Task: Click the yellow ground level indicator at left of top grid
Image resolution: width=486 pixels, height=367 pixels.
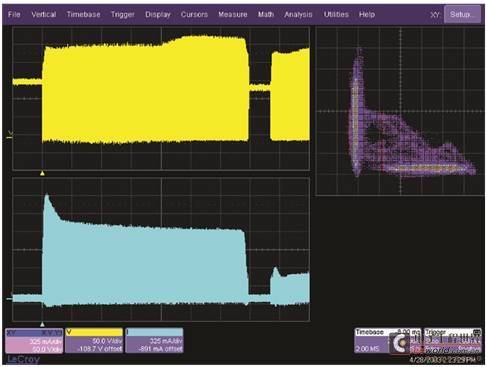Action: coord(10,135)
